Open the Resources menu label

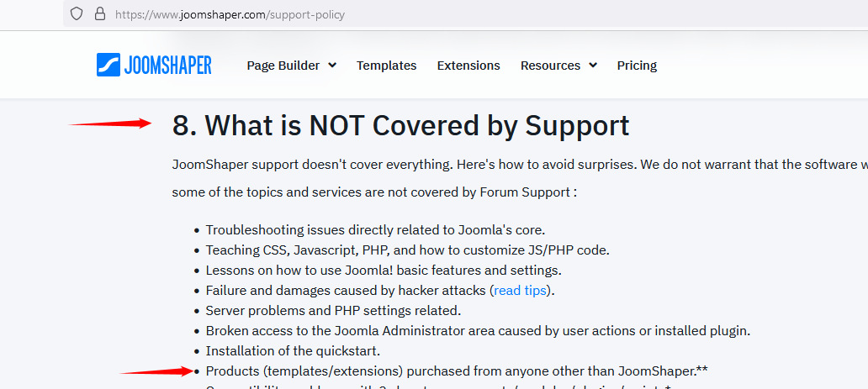point(550,66)
